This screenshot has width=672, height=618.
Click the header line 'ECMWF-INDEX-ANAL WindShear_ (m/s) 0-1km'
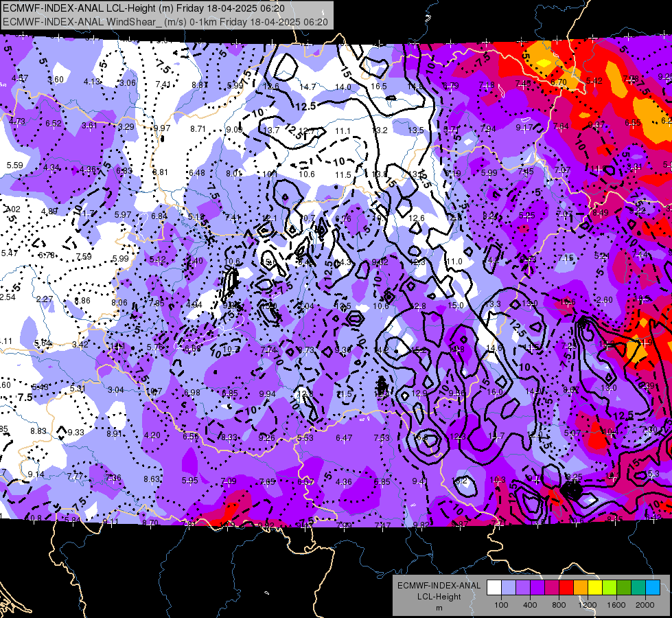[110, 22]
